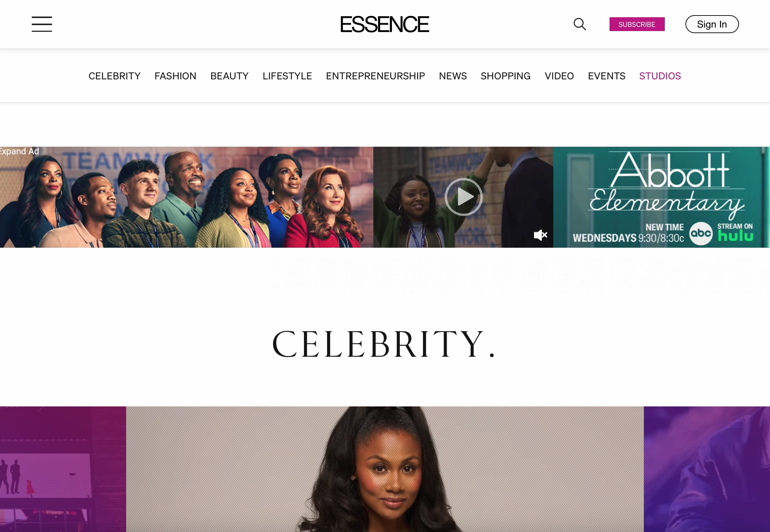Click the hulu logo in the ad

736,236
